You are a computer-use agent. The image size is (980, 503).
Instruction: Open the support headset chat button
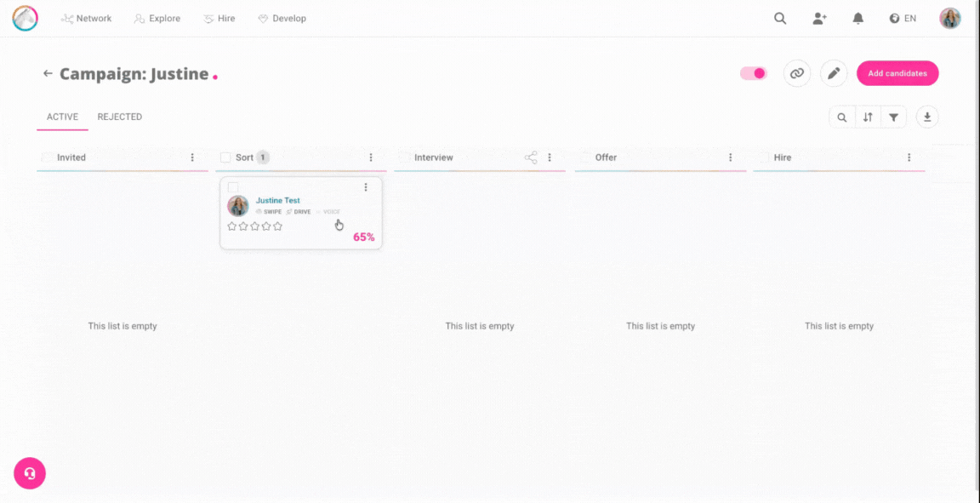(x=30, y=473)
